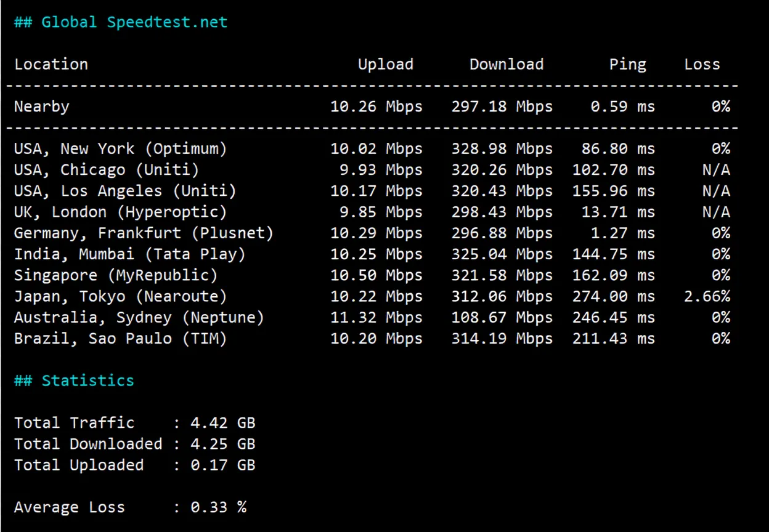Image resolution: width=769 pixels, height=532 pixels.
Task: Select the 'Download' column header
Action: pyautogui.click(x=507, y=64)
